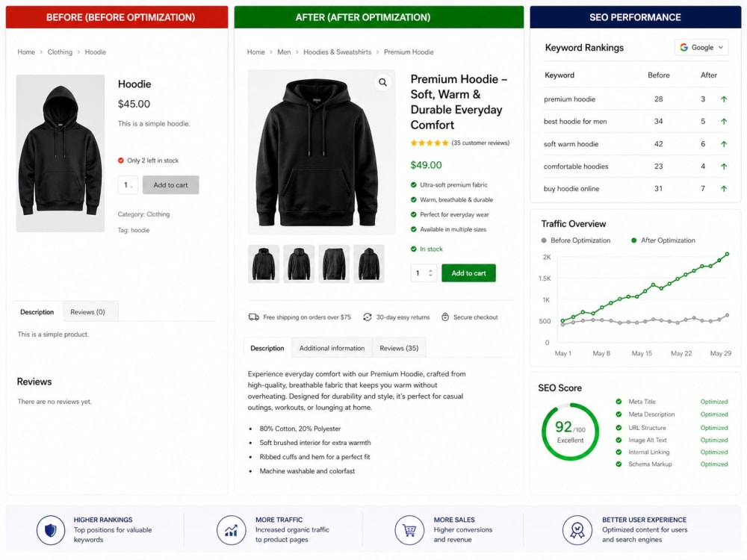Select the second hoodie thumbnail
747x560 pixels.
coord(299,264)
